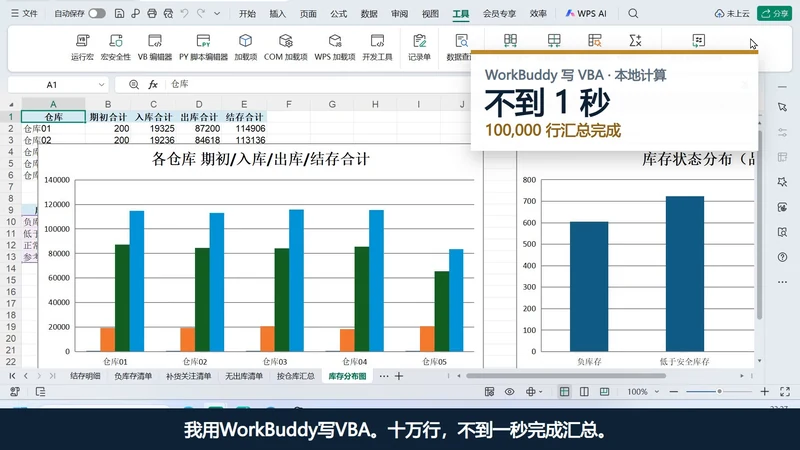Switch to the 插入 ribbon tab
This screenshot has width=800, height=450.
pyautogui.click(x=278, y=14)
